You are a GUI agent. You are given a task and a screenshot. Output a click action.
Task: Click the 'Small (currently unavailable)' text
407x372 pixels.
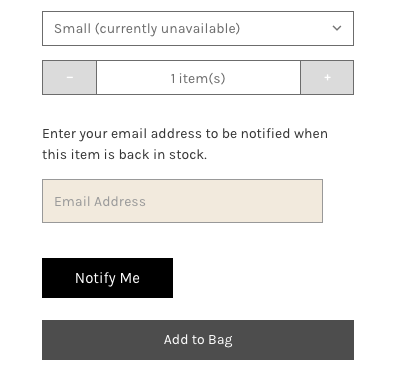tap(147, 29)
